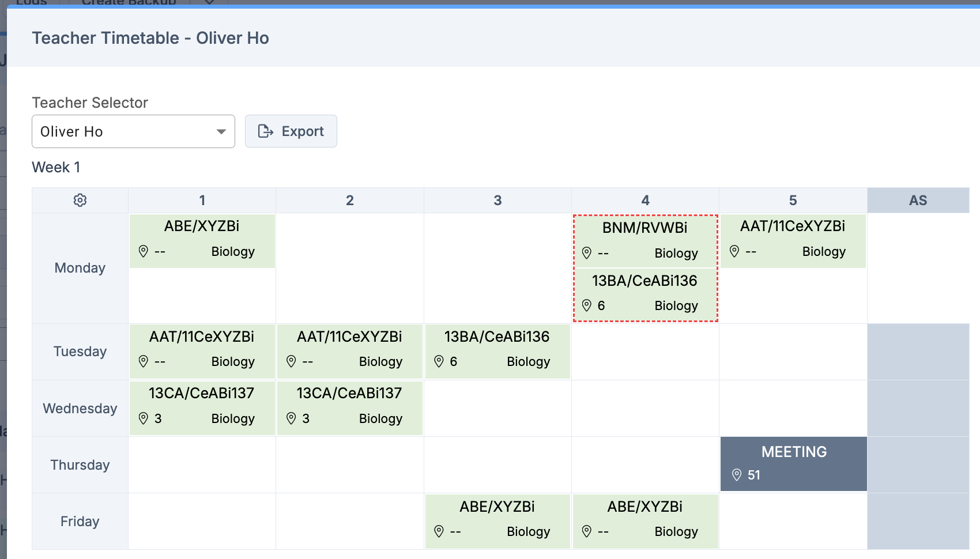The image size is (980, 559).
Task: Click location pin on Friday period 4 lesson
Action: (587, 531)
